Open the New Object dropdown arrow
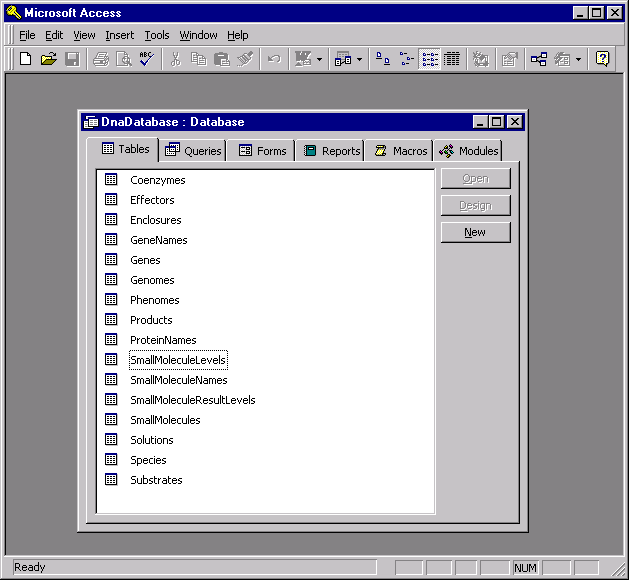The image size is (629, 580). coord(578,59)
